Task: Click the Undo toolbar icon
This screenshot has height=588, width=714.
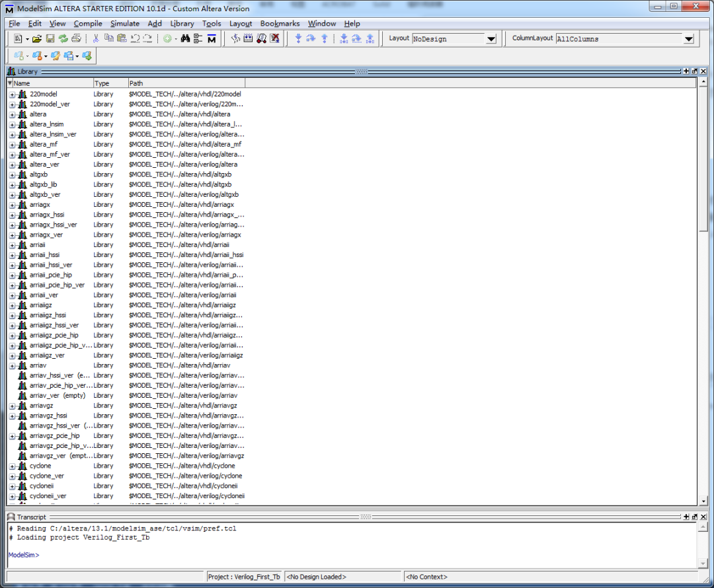Action: (x=136, y=39)
